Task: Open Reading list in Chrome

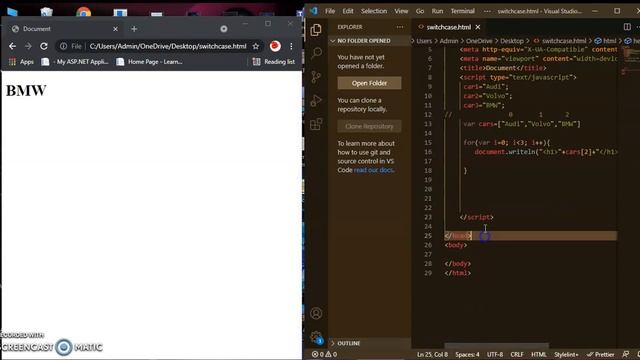Action: [x=273, y=62]
